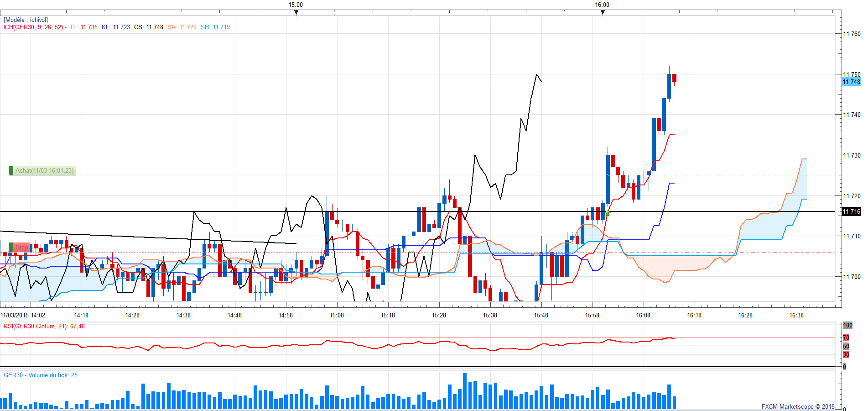The image size is (868, 411).
Task: Click the 16:00 time marker arrow
Action: pyautogui.click(x=603, y=12)
